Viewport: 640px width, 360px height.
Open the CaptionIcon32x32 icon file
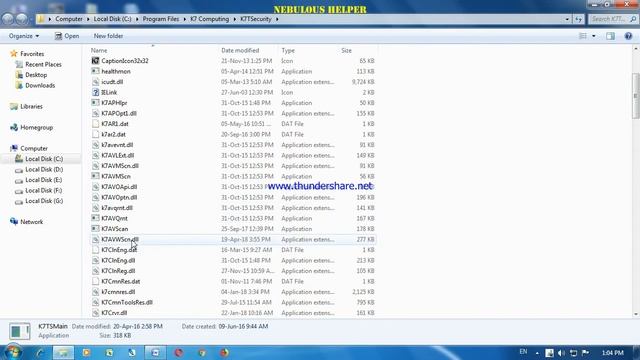point(95,61)
